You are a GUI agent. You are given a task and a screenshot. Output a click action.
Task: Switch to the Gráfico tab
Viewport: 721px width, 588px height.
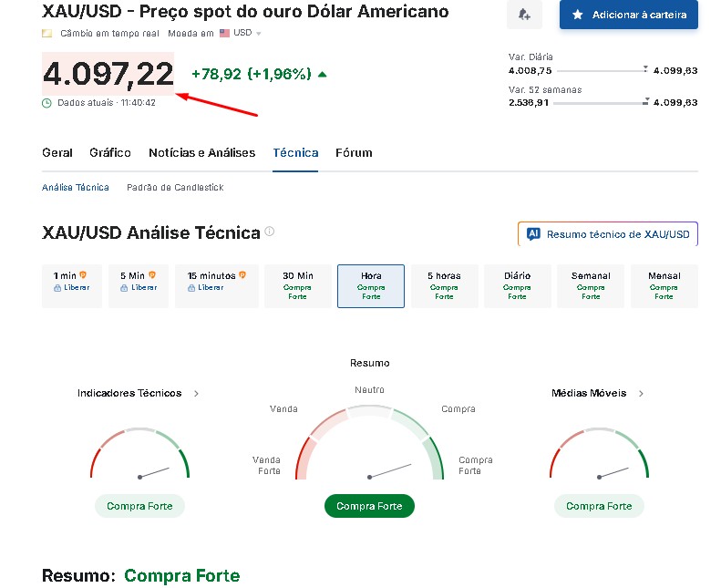110,153
